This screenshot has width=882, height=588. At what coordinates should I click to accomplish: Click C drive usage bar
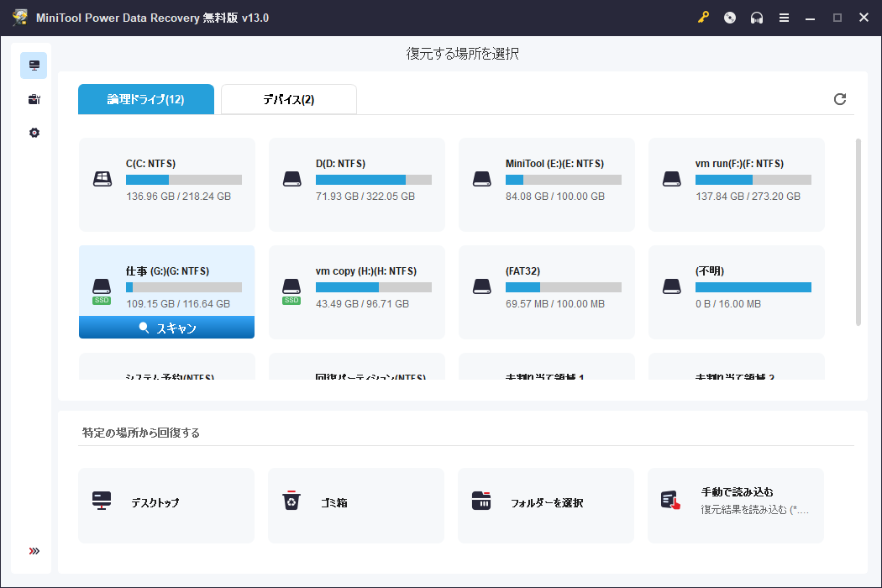click(x=184, y=180)
